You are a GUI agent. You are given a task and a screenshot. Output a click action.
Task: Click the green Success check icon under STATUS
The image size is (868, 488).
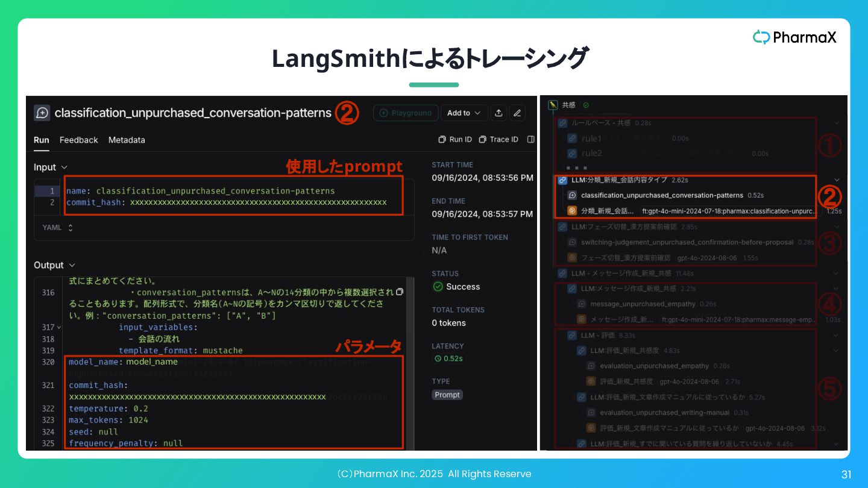(438, 287)
